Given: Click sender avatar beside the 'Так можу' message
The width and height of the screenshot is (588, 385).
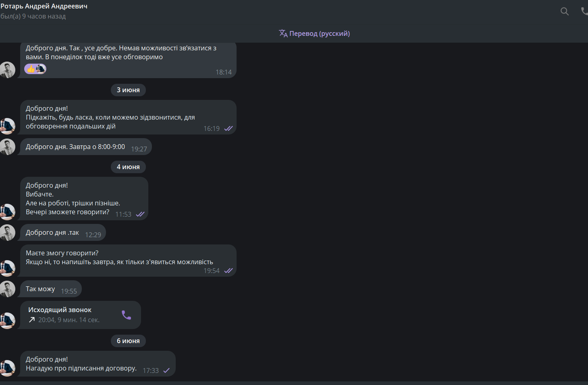Looking at the screenshot, I should point(7,289).
